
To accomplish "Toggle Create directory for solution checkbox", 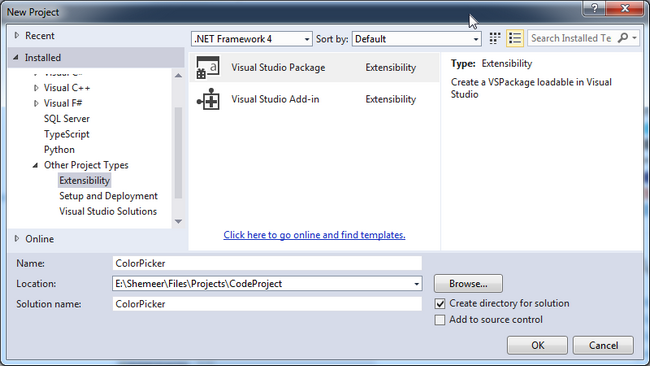I will tap(440, 304).
